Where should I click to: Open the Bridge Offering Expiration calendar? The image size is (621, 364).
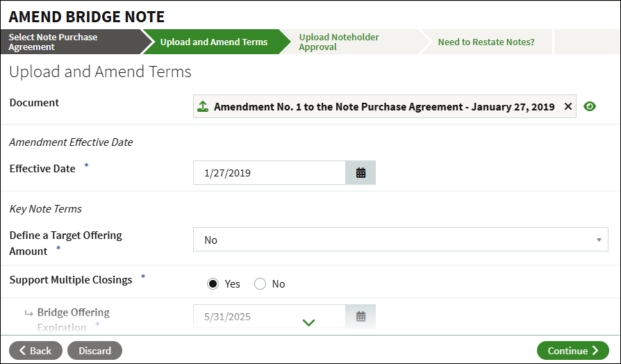[x=361, y=317]
